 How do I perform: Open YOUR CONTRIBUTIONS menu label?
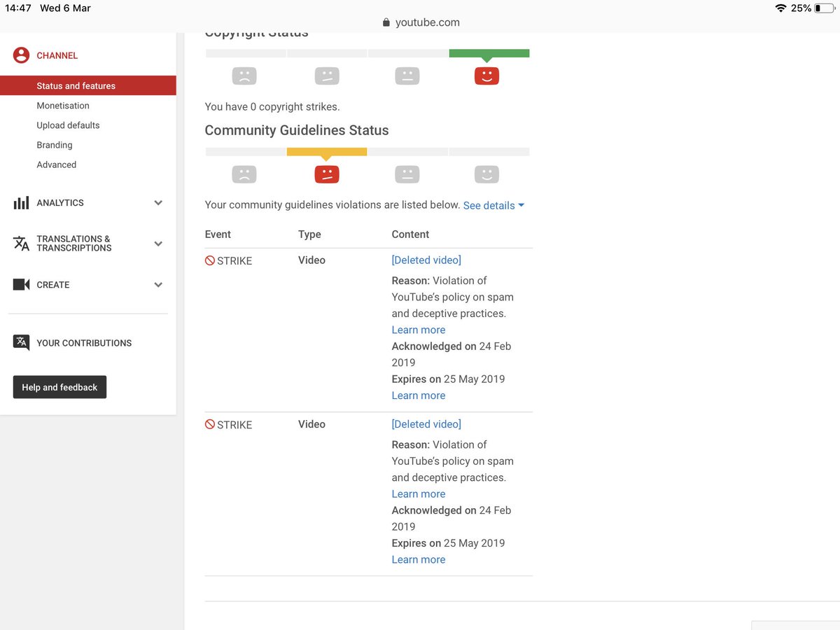(84, 343)
